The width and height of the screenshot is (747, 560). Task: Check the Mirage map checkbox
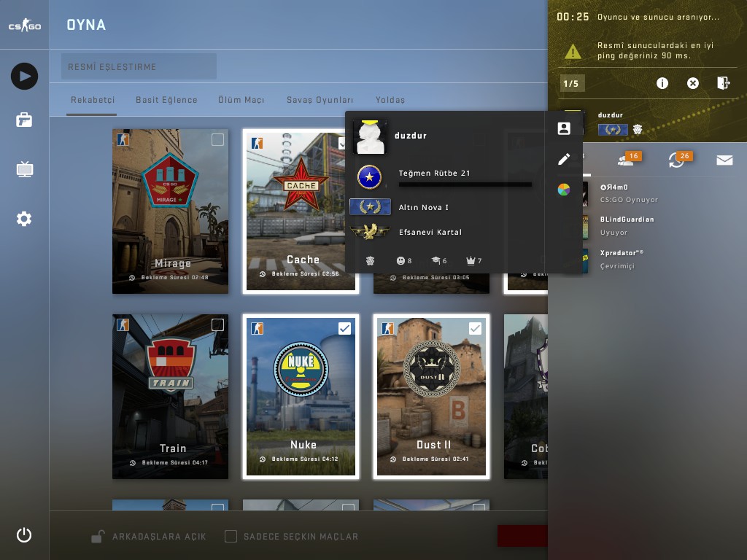coord(217,139)
